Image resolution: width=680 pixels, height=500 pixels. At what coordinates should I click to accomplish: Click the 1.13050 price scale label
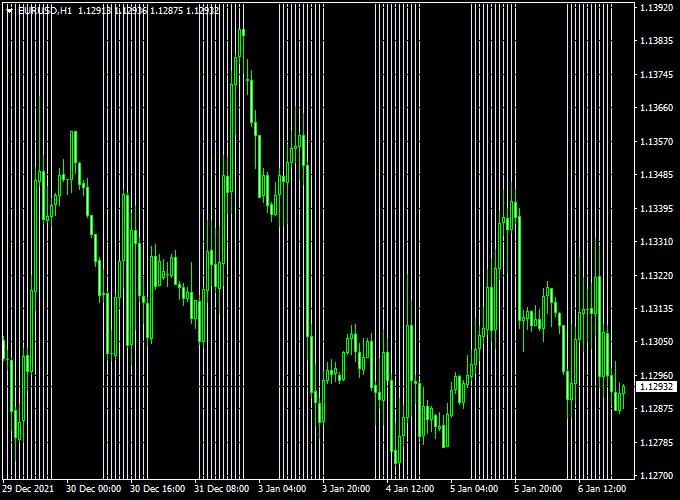pyautogui.click(x=657, y=342)
